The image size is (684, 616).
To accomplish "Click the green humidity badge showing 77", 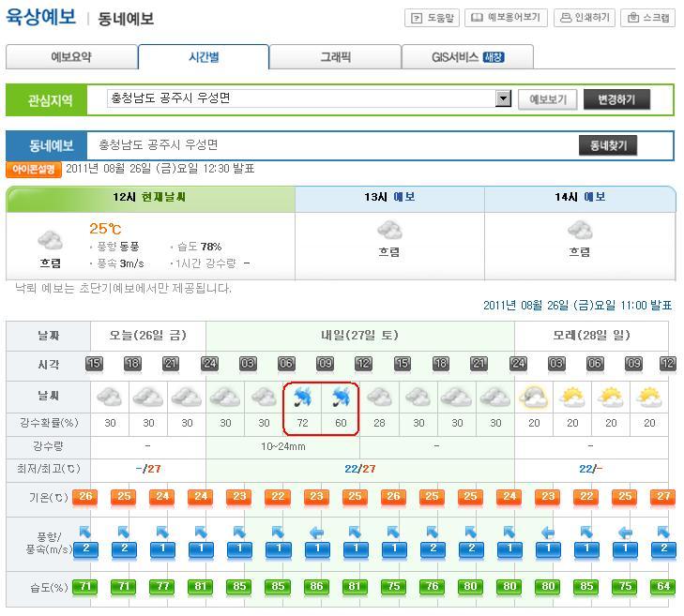I will (x=162, y=587).
